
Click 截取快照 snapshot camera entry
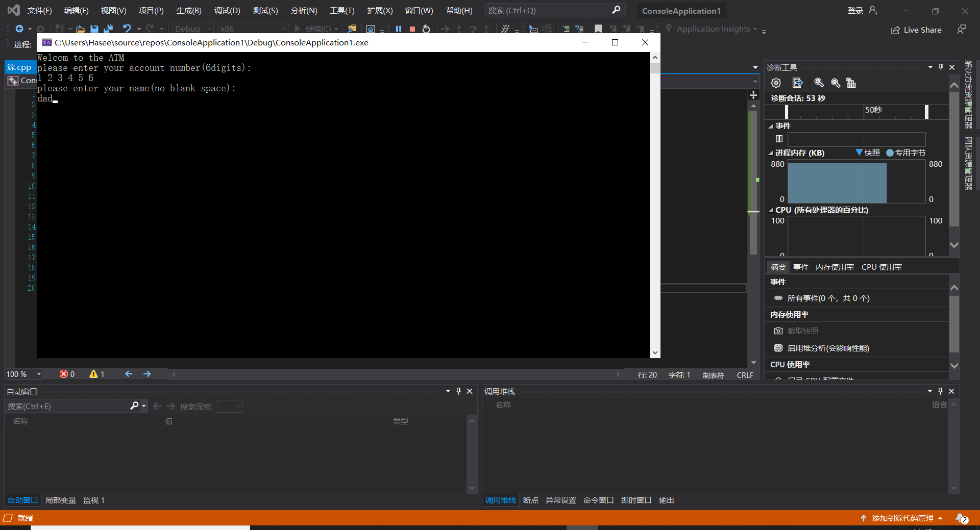[x=796, y=331]
